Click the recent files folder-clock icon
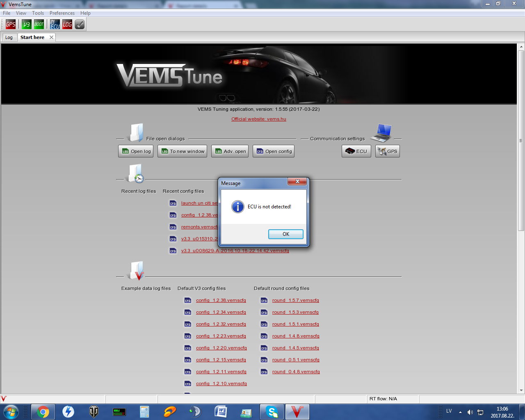Image resolution: width=525 pixels, height=420 pixels. (136, 173)
